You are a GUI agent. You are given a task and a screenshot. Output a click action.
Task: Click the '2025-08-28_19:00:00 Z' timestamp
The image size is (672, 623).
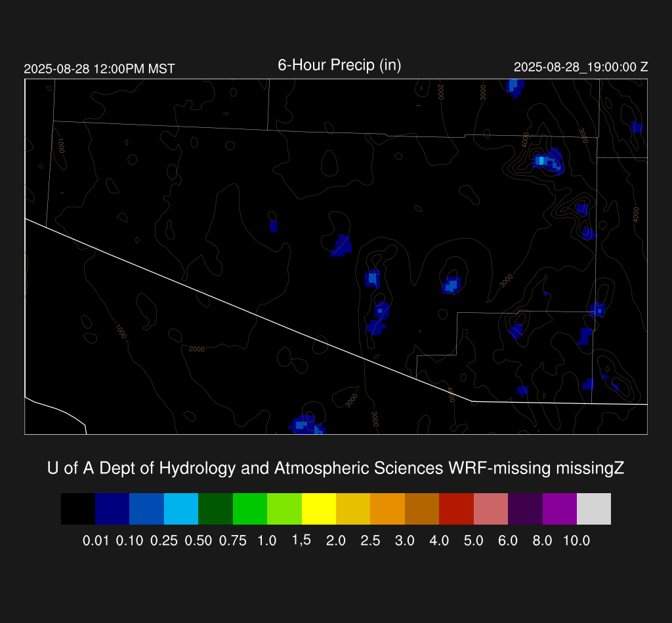pyautogui.click(x=581, y=68)
